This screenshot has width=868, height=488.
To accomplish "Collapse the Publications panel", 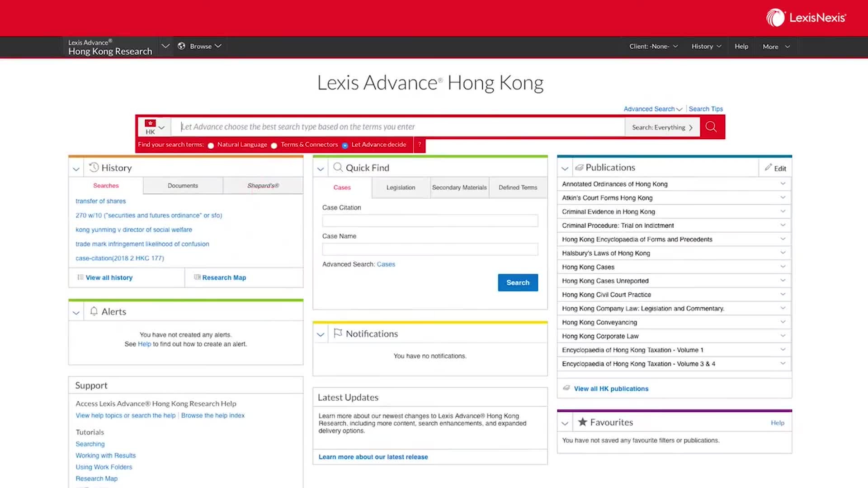I will point(565,169).
